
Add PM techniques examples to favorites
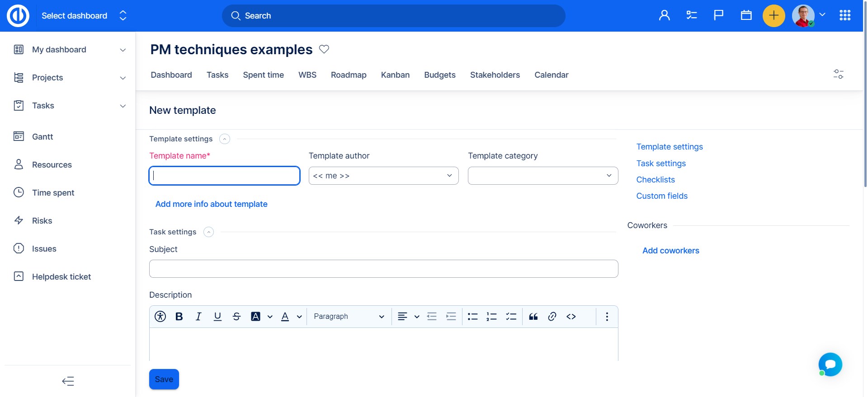[x=324, y=49]
